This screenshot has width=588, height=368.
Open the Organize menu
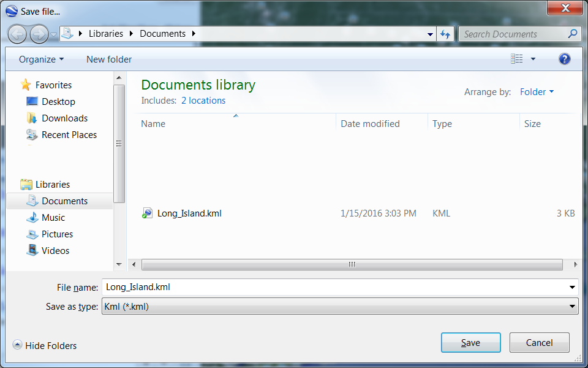[41, 59]
